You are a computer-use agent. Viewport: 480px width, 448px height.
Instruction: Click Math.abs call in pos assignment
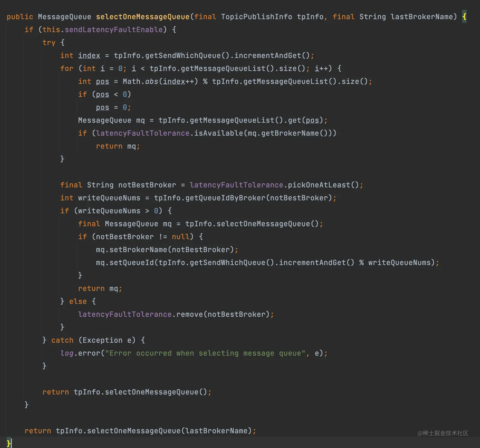pos(160,82)
